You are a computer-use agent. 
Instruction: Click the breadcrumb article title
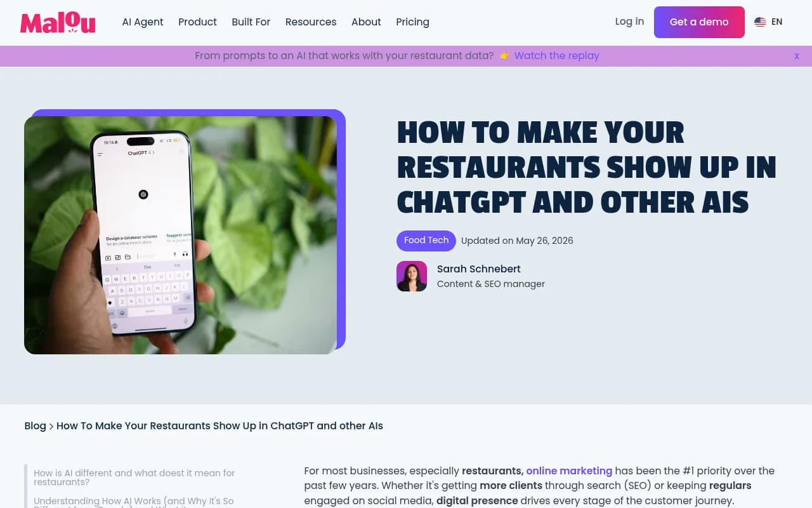[219, 426]
